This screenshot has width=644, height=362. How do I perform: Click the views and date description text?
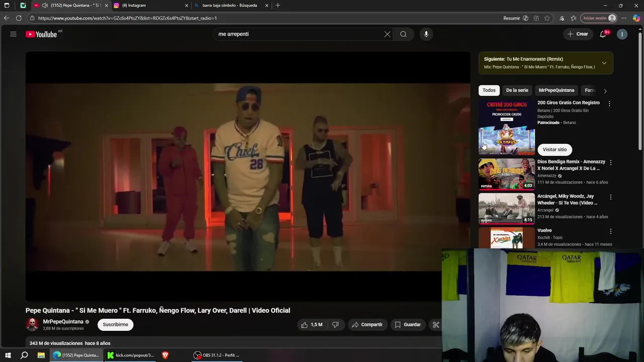[70, 343]
